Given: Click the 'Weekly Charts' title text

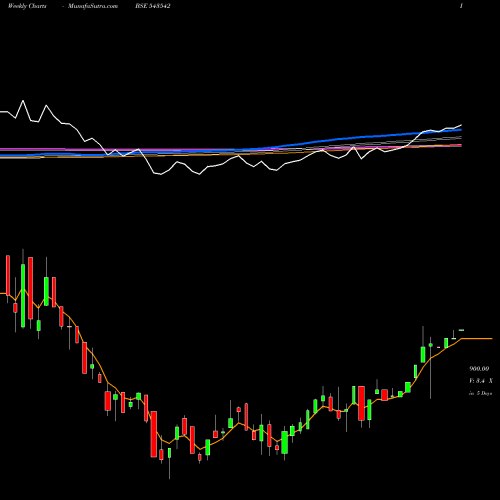Looking at the screenshot, I should 27,6.
